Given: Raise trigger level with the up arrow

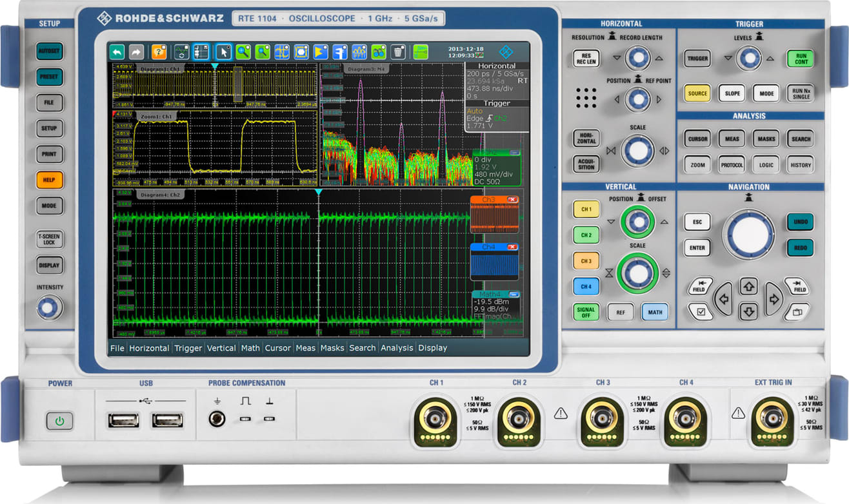Looking at the screenshot, I should [x=770, y=59].
